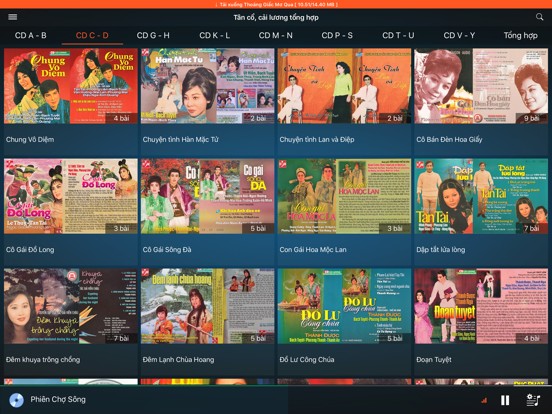Tap the orange equalizer indicator
The image size is (552, 414).
(484, 400)
